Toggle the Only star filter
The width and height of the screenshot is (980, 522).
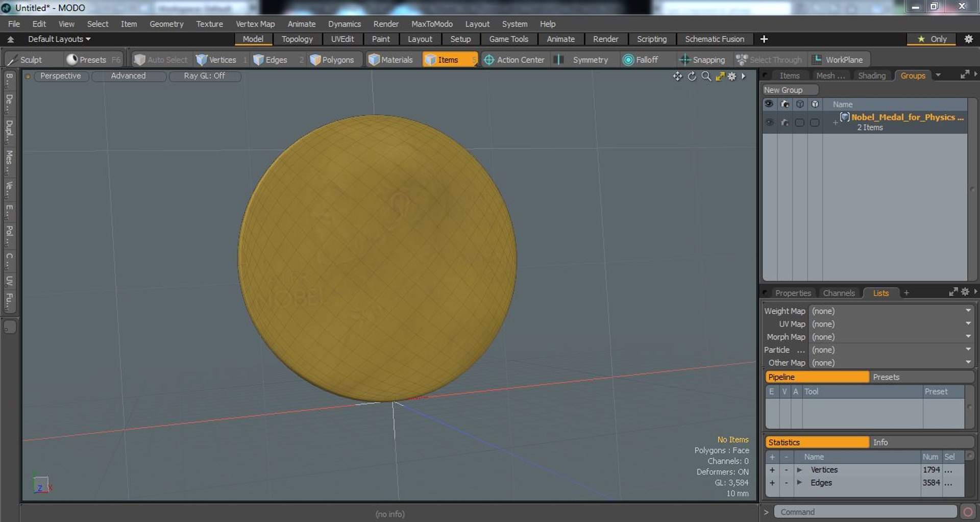932,39
